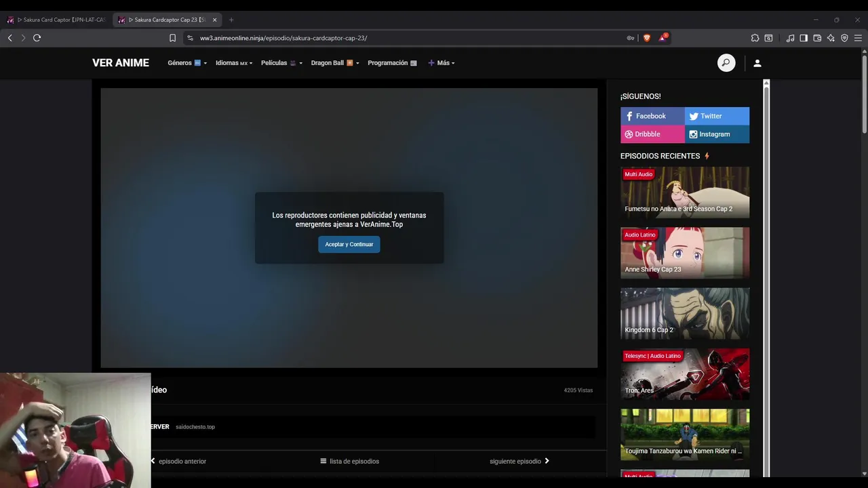Select the Sakura Cardcaptor Cap 23 tab
This screenshot has width=868, height=488.
point(166,20)
